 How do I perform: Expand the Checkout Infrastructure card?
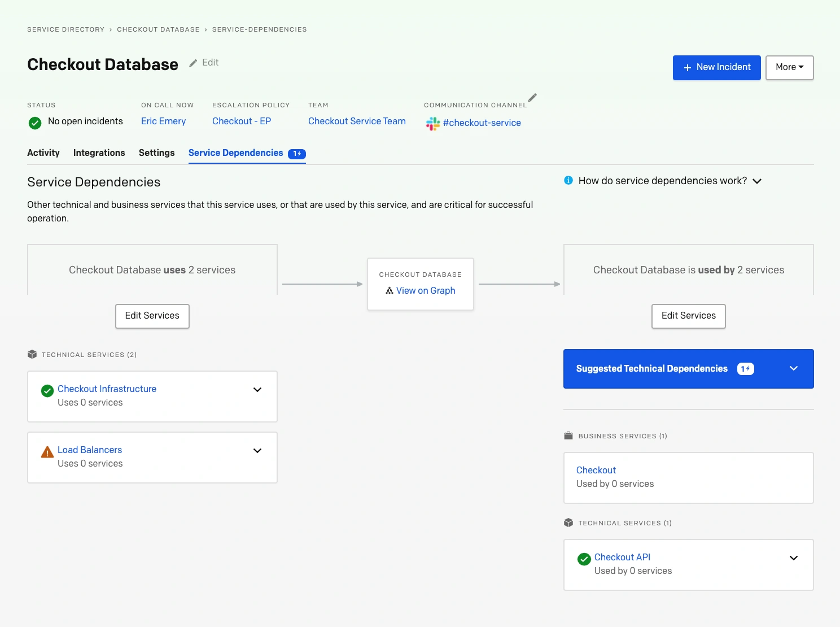[257, 390]
